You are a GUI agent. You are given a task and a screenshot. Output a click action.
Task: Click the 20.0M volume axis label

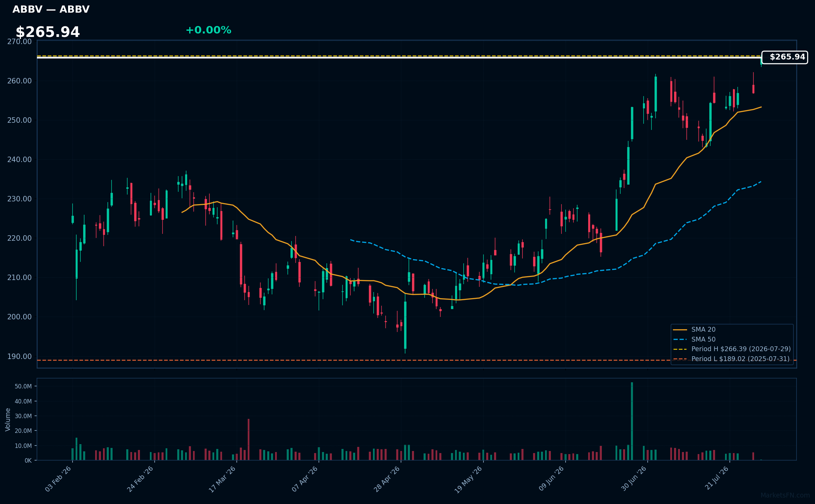pos(23,431)
